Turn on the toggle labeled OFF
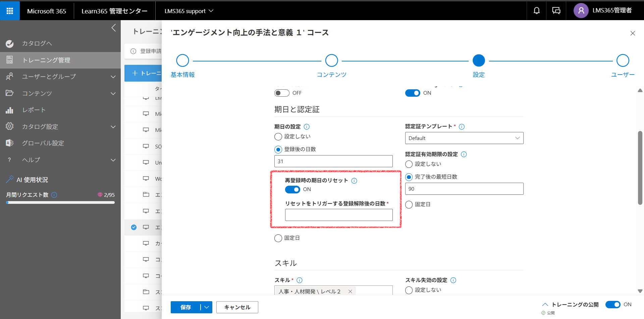Screen dimensions: 644x319 tap(282, 93)
